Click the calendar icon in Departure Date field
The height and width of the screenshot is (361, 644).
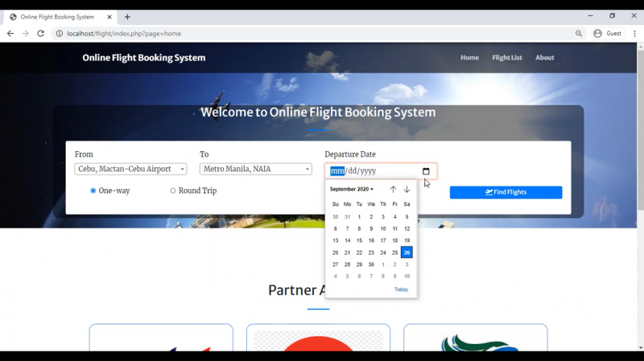tap(426, 171)
